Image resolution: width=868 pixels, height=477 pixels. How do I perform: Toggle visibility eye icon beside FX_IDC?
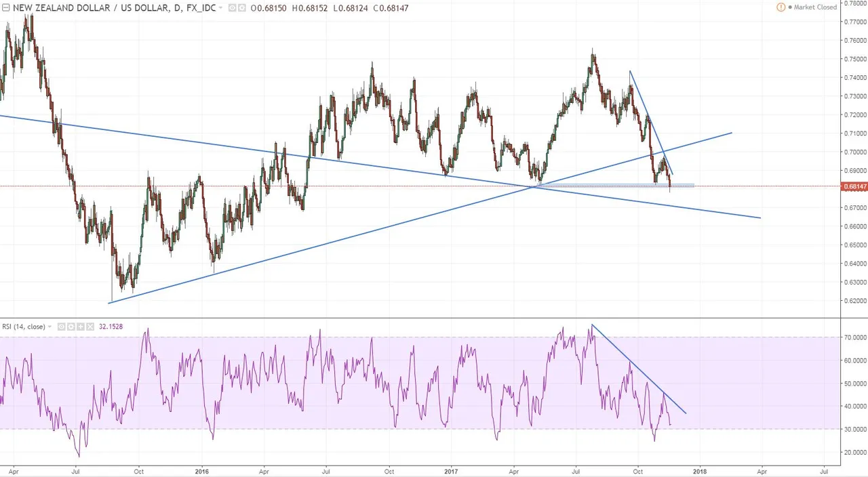pyautogui.click(x=233, y=8)
